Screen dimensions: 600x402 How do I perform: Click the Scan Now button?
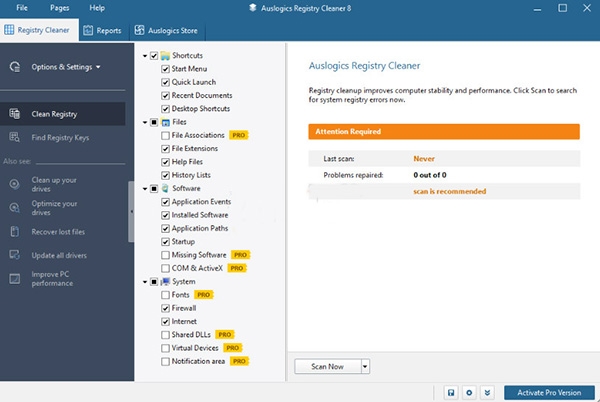point(328,366)
